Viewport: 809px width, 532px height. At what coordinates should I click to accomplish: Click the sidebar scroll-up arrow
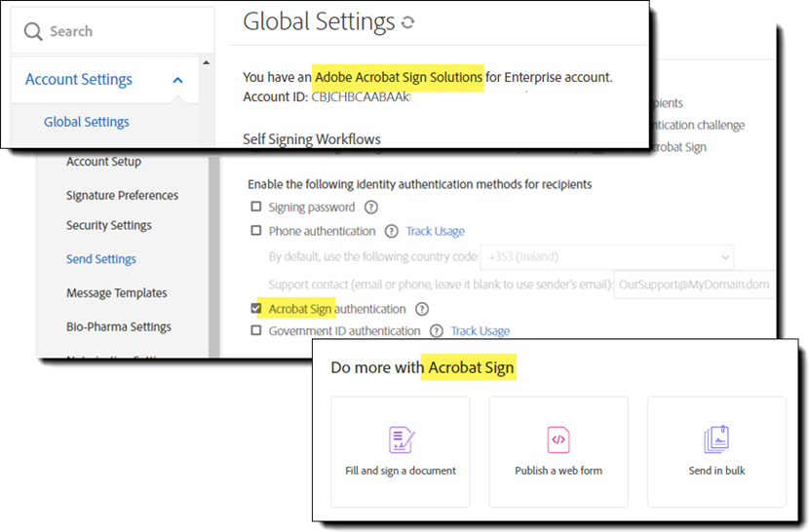[x=207, y=62]
